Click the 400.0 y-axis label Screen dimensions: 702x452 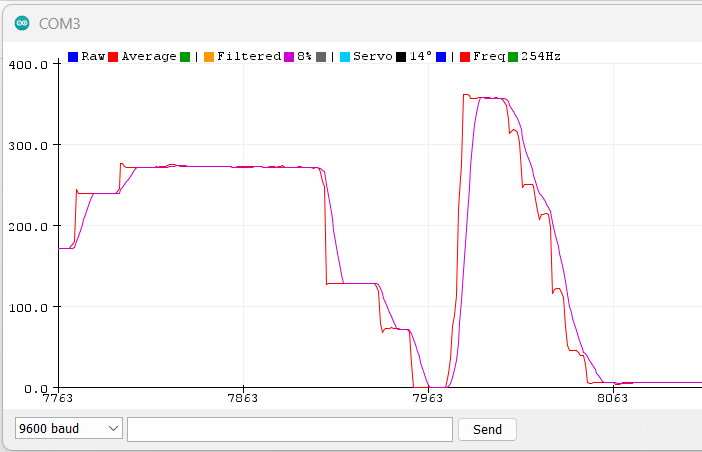pos(28,64)
